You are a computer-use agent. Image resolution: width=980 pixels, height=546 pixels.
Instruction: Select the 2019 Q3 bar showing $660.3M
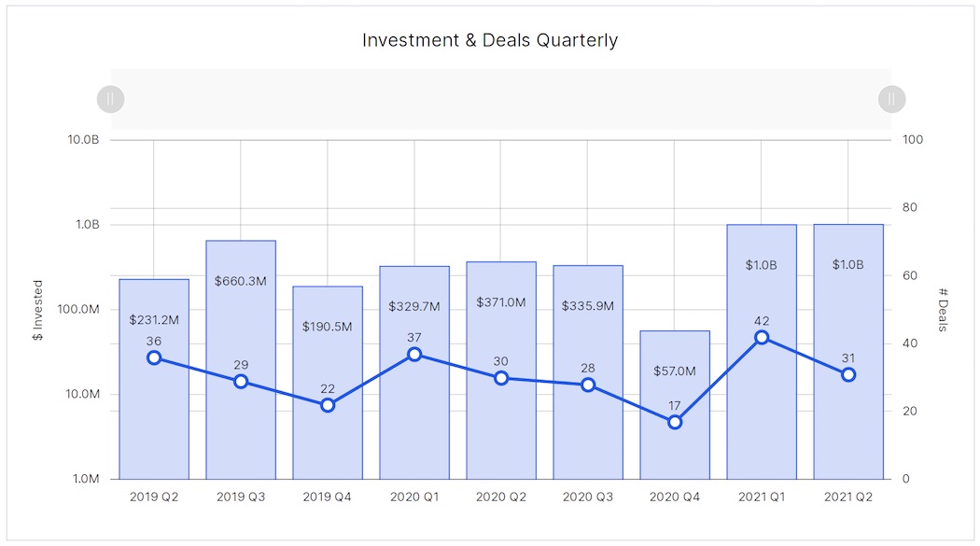[x=241, y=355]
